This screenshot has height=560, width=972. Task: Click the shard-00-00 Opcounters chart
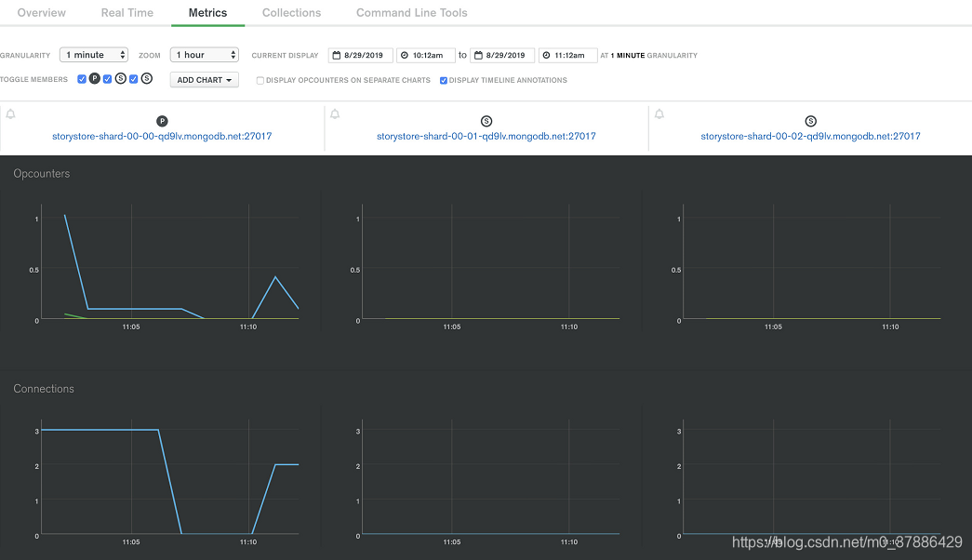170,261
